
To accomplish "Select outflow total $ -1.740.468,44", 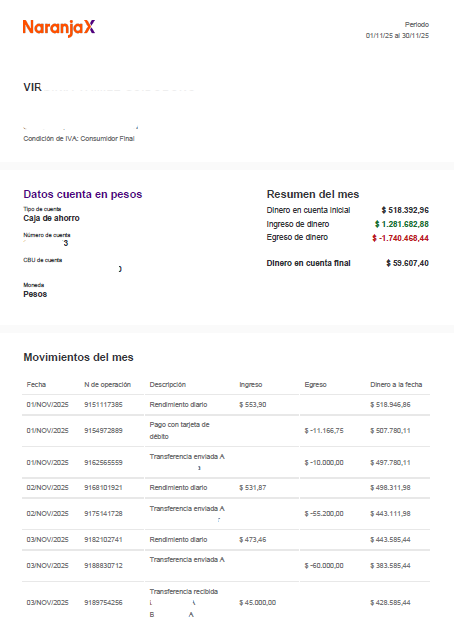I will tap(400, 238).
